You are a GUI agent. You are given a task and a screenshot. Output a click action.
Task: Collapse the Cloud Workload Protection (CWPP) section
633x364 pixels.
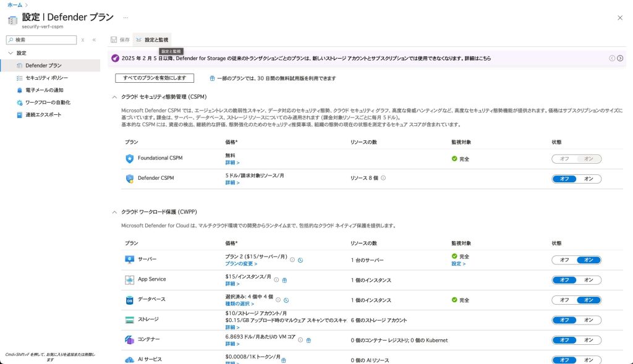coord(114,212)
